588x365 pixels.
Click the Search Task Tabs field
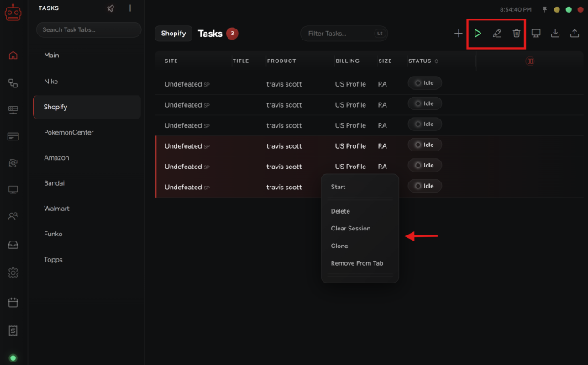tap(88, 29)
